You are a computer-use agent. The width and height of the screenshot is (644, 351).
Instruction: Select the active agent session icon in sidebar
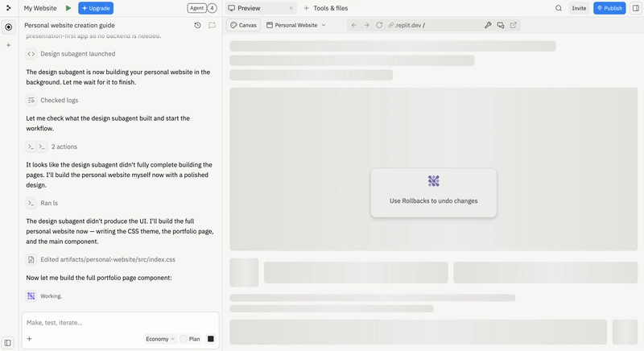coord(8,27)
